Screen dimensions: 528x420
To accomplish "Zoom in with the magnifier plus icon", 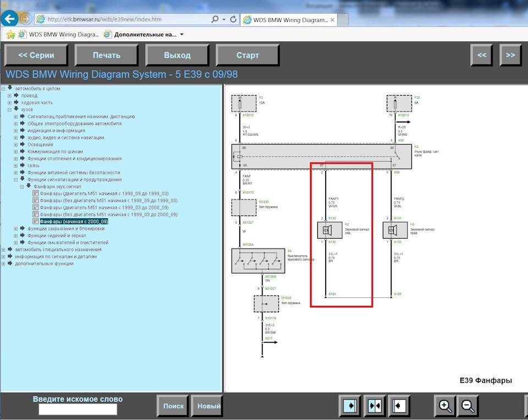I will 444,406.
